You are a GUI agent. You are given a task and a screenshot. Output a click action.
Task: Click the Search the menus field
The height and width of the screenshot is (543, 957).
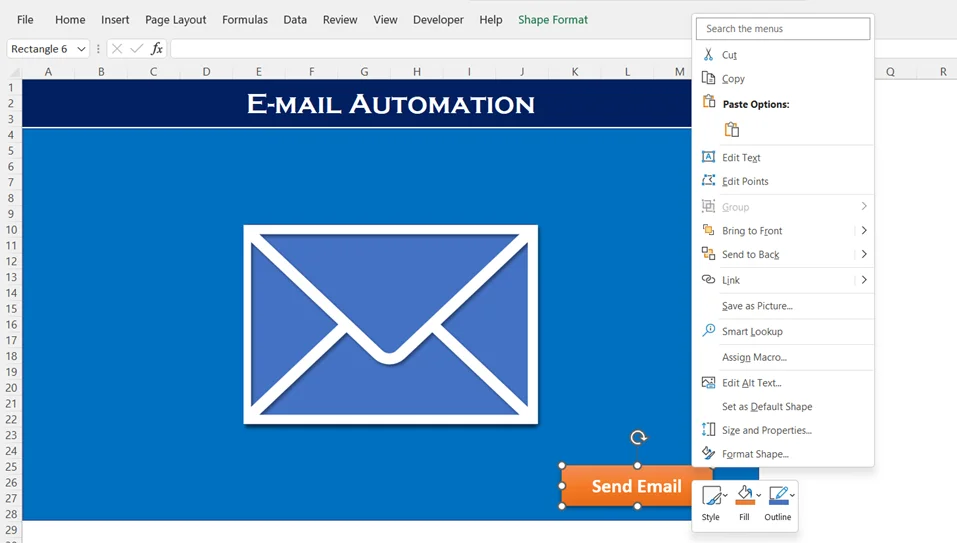click(x=782, y=29)
